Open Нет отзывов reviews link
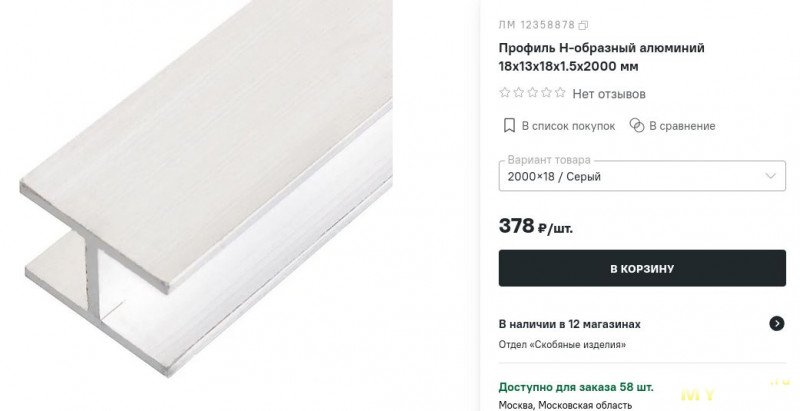Viewport: 800px width, 411px height. [x=609, y=94]
